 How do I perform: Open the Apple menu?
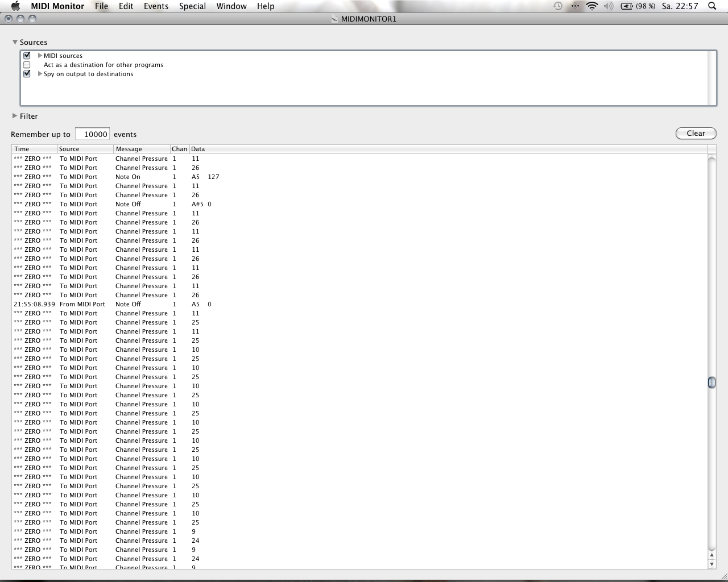point(15,6)
